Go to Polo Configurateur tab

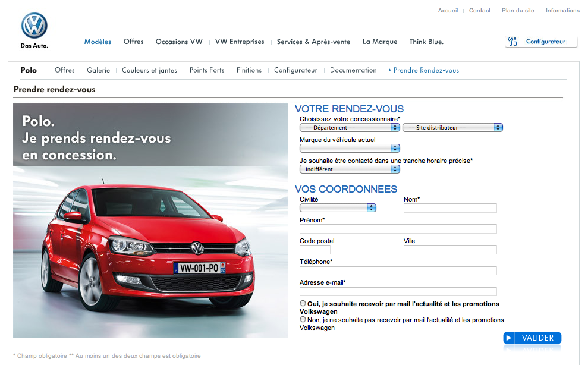(x=296, y=70)
